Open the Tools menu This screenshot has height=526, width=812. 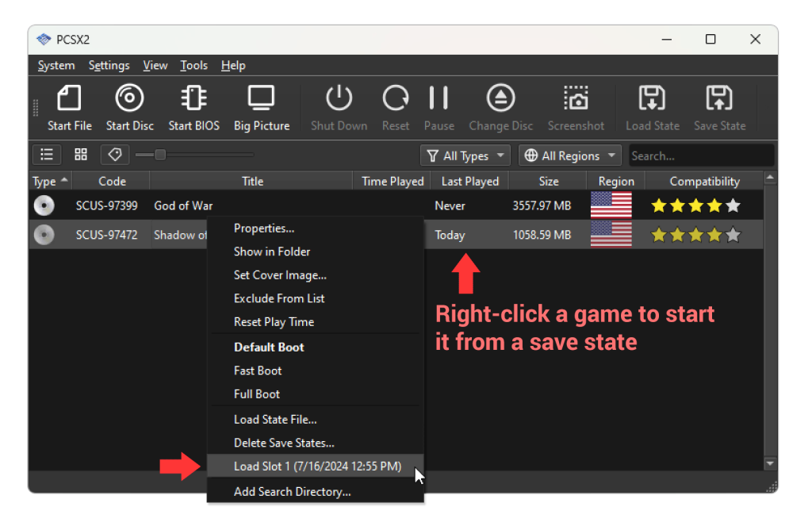click(193, 66)
